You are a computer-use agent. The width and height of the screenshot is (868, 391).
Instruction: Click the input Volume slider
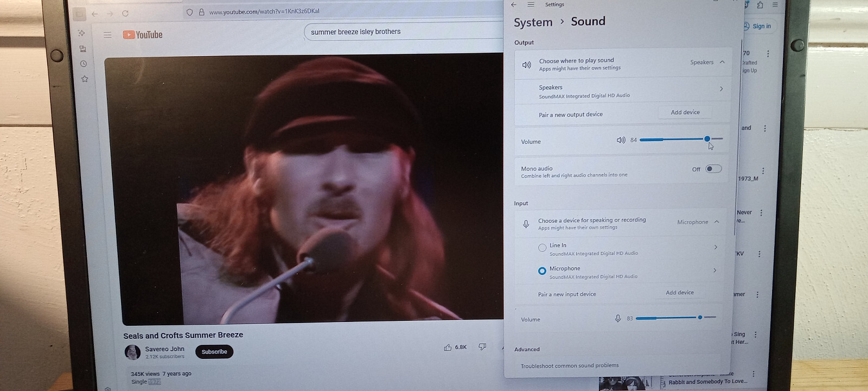[676, 317]
